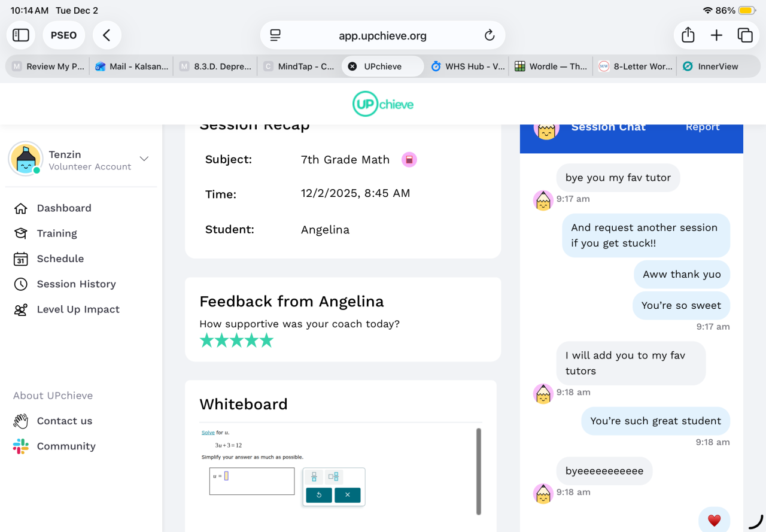Switch to the Mail - Kalsan... tab

point(132,66)
